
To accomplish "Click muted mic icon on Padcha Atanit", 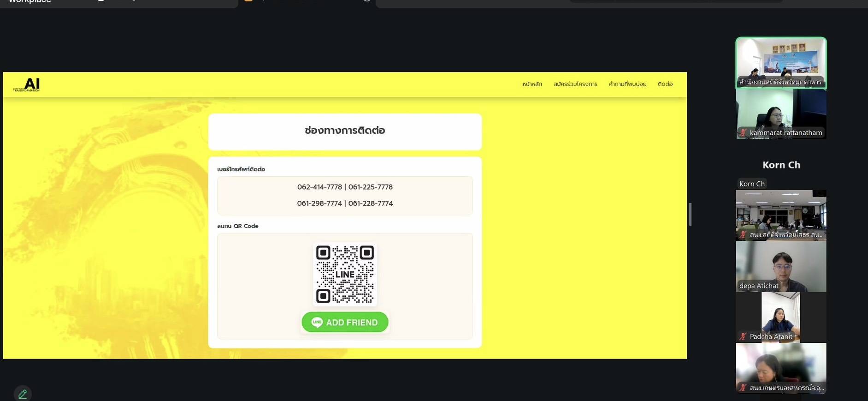I will tap(743, 336).
